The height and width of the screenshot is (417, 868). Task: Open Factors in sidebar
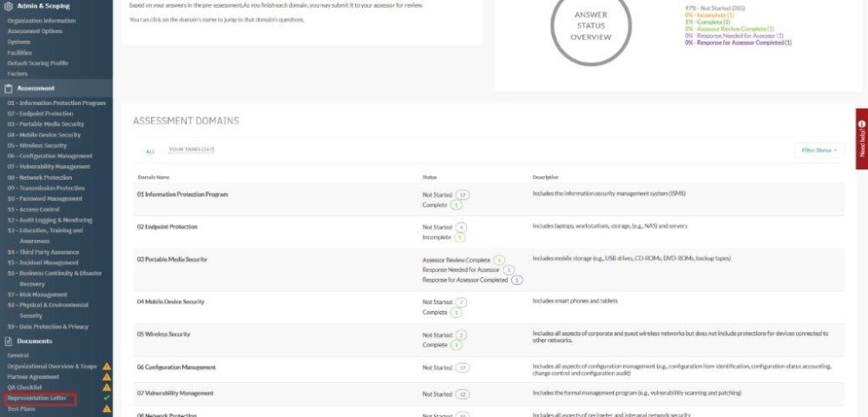pyautogui.click(x=17, y=74)
